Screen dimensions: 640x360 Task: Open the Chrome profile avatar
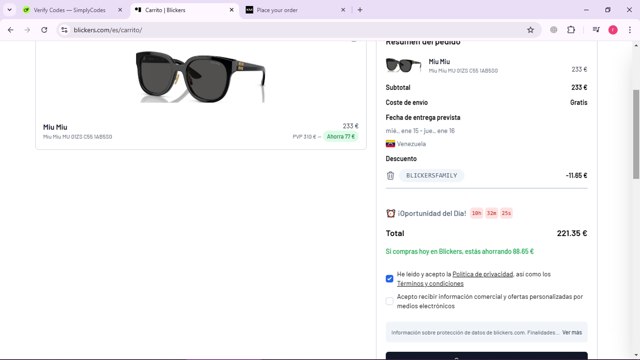(x=613, y=30)
